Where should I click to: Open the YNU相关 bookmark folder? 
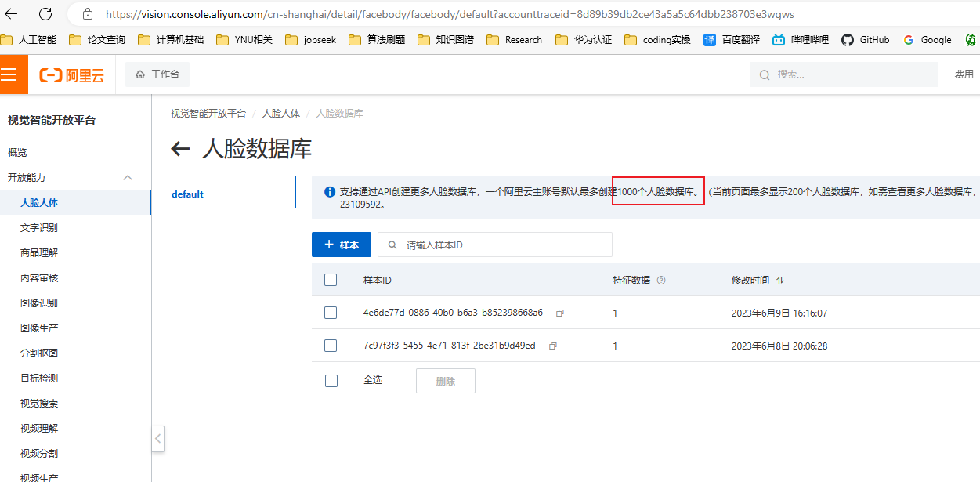coord(244,39)
